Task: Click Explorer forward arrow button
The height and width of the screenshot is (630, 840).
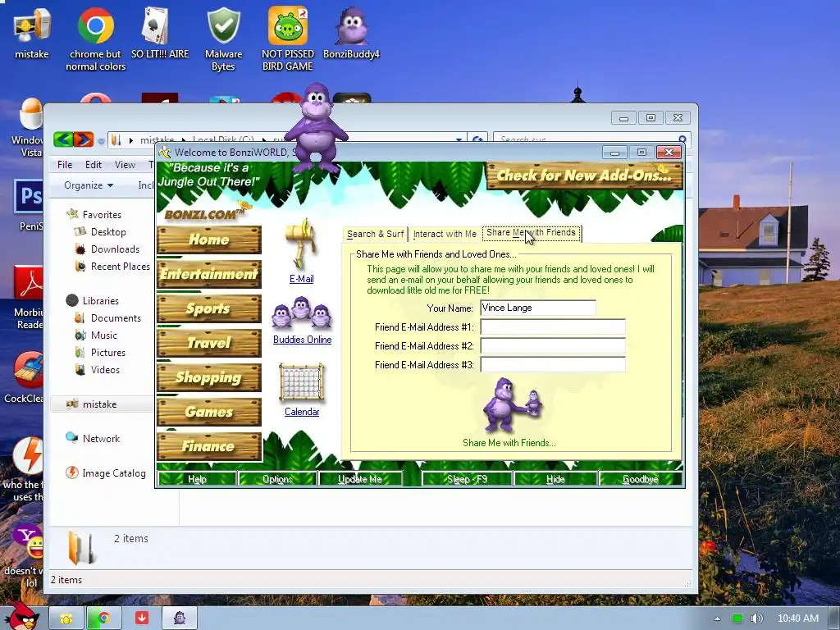Action: [83, 139]
